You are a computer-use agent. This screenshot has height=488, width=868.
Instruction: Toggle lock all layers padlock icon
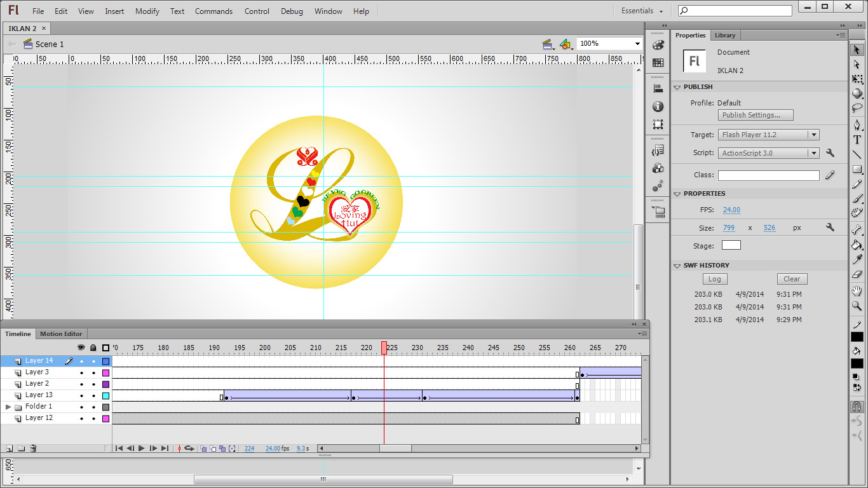pos(93,348)
